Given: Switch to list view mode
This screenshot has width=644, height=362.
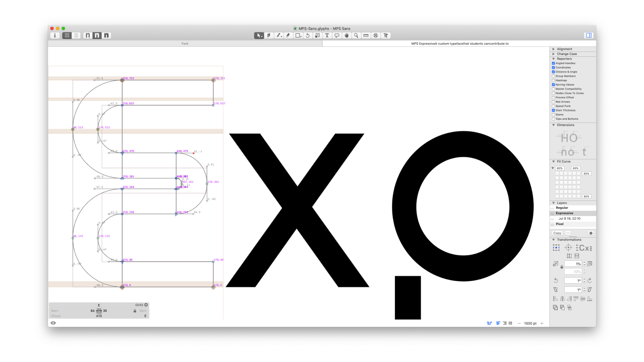Looking at the screenshot, I should [76, 36].
